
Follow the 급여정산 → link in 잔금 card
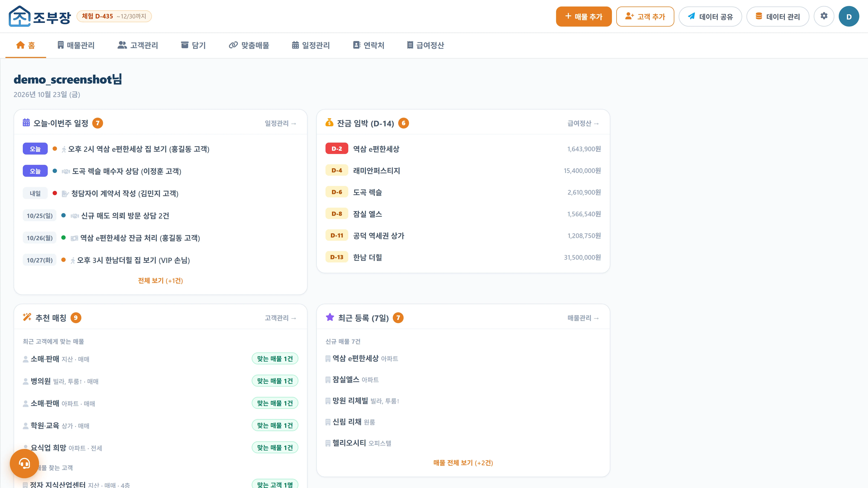tap(583, 123)
